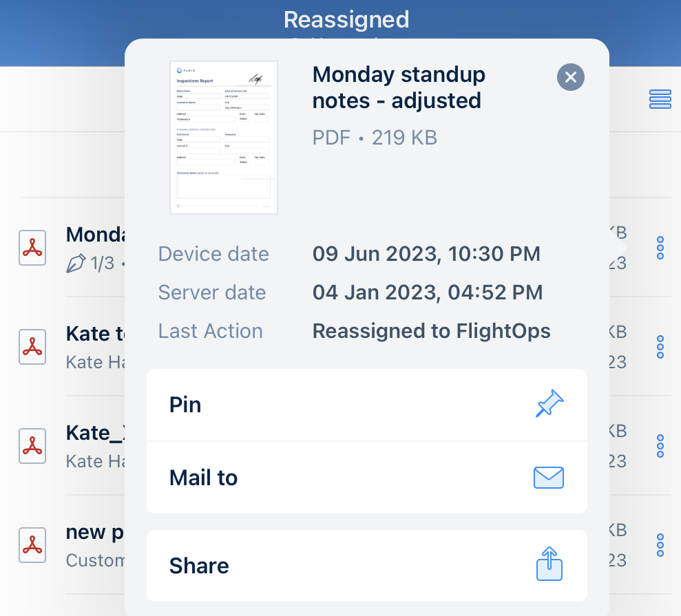The height and width of the screenshot is (616, 681).
Task: Click the Reassigned header title
Action: (346, 19)
